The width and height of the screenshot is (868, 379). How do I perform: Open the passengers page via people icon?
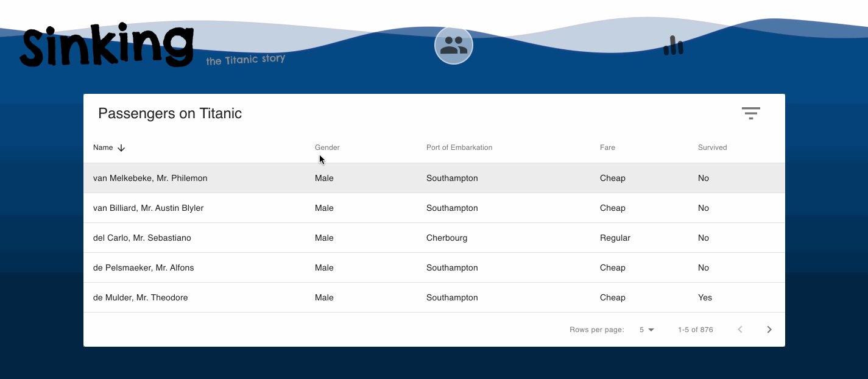453,46
